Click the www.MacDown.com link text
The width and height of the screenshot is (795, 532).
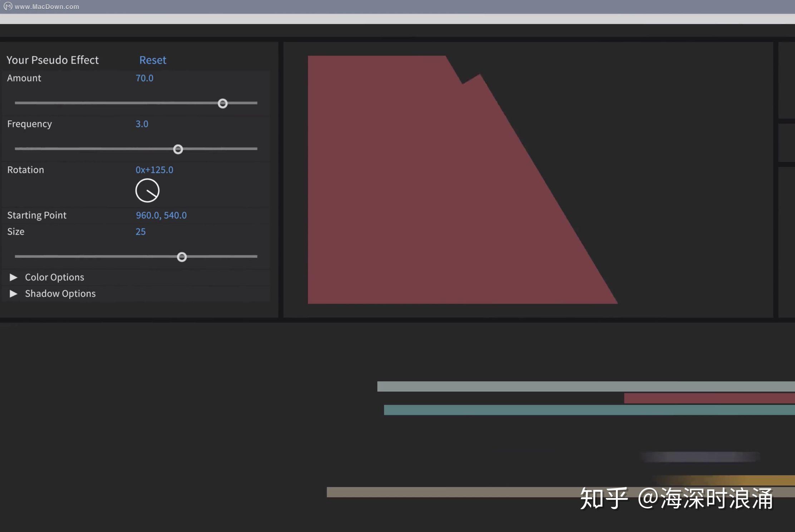[46, 6]
